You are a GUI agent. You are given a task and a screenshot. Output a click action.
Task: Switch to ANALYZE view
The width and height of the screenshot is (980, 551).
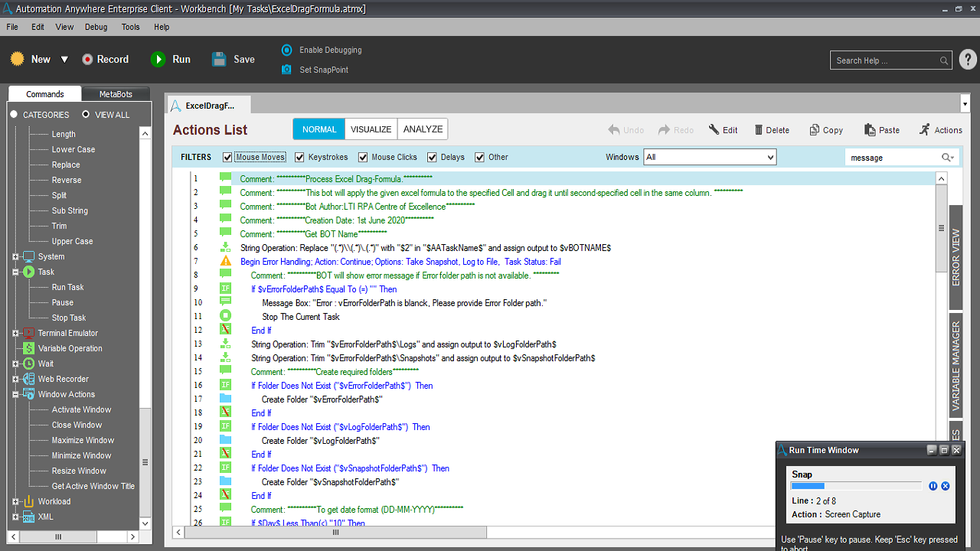click(423, 129)
